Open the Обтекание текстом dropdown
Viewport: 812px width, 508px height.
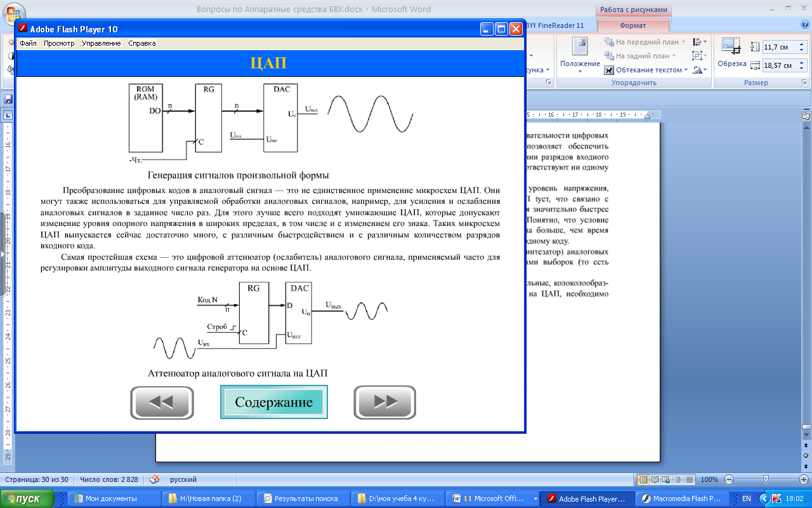coord(646,70)
